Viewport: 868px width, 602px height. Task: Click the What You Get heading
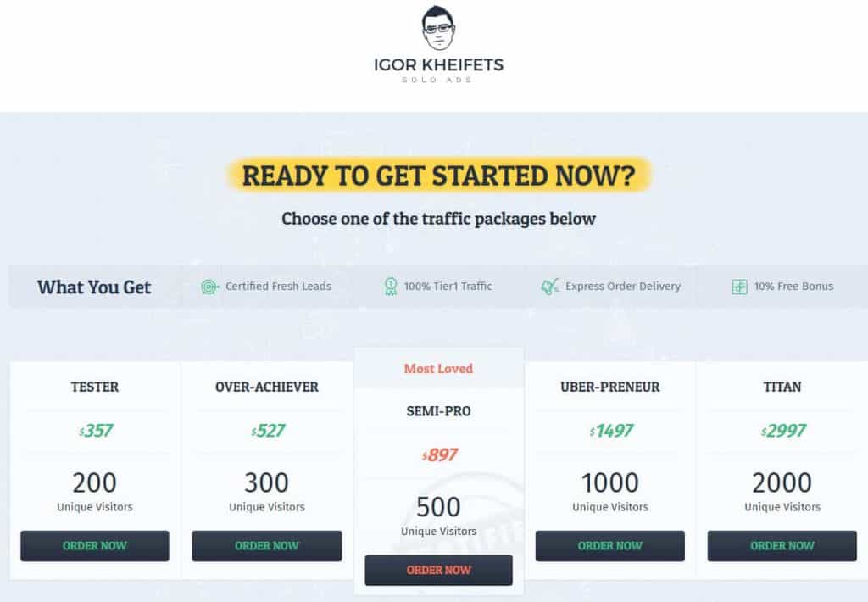tap(94, 287)
